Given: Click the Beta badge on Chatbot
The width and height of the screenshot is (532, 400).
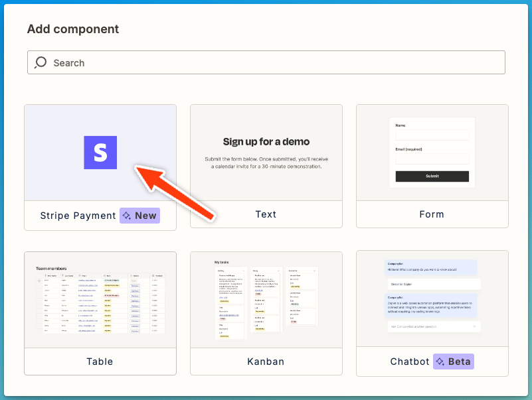Looking at the screenshot, I should point(454,362).
